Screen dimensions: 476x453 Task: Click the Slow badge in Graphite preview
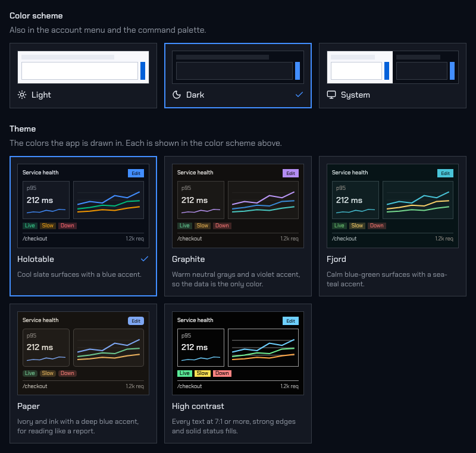pyautogui.click(x=202, y=226)
